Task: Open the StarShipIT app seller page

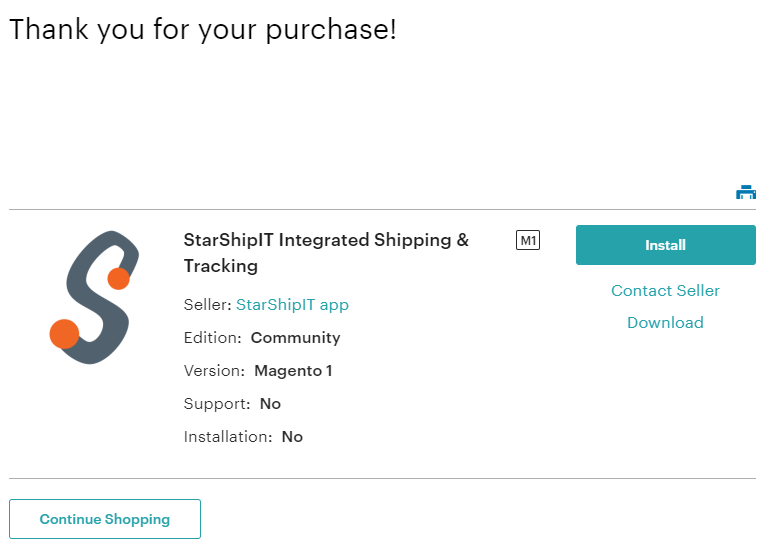Action: (292, 304)
